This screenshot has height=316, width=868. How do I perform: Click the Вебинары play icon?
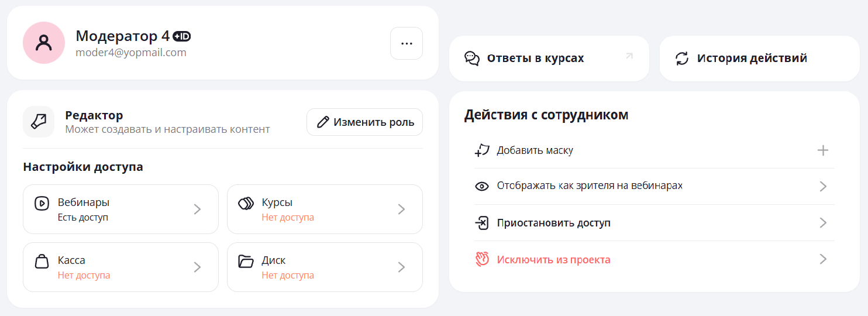pos(42,203)
